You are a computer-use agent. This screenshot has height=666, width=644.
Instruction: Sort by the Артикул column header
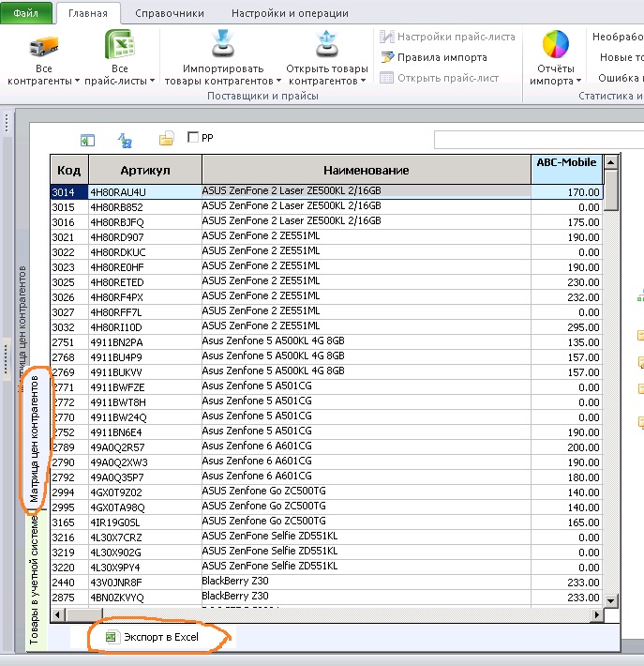[x=145, y=170]
